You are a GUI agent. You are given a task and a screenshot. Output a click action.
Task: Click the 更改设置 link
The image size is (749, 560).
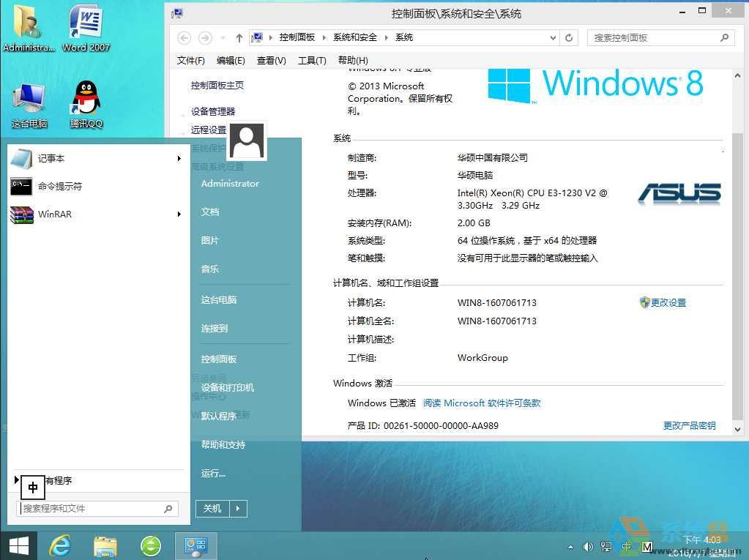[668, 302]
